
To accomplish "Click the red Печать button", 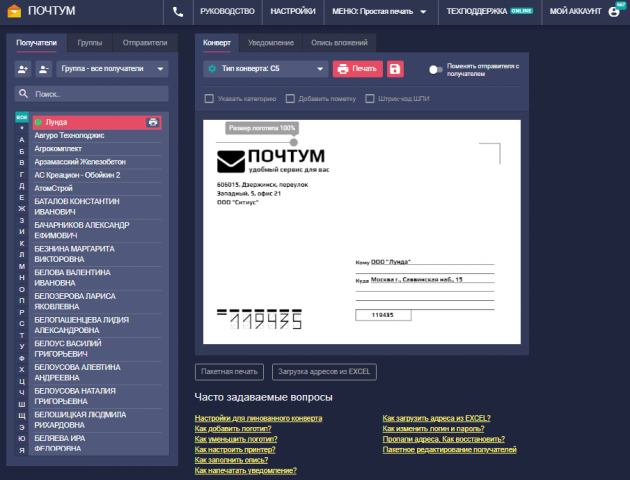I will coord(358,69).
